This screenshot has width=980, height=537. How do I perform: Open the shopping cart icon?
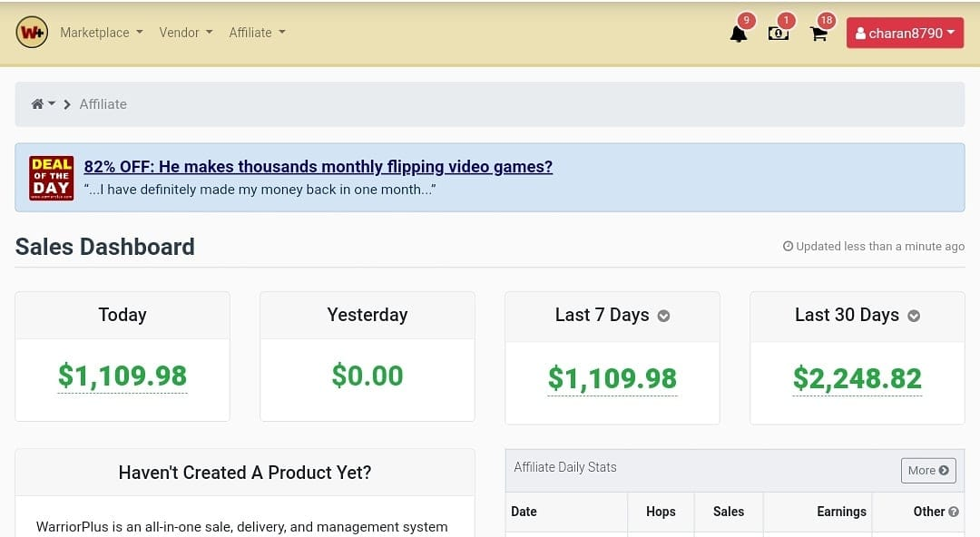818,34
